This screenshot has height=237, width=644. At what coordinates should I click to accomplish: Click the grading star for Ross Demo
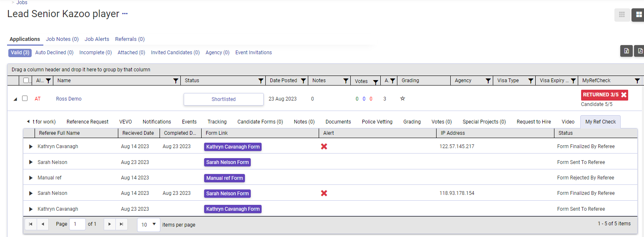pos(402,99)
